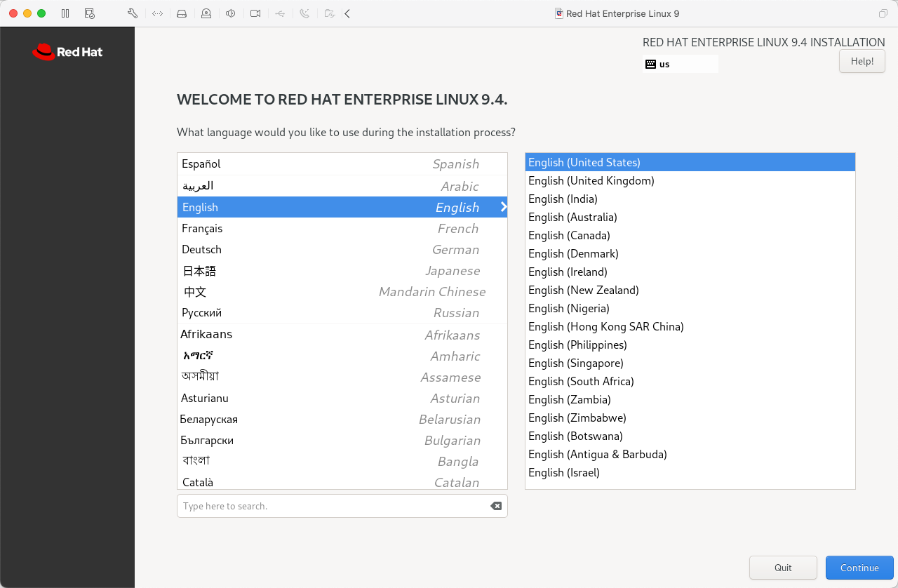The image size is (898, 588).
Task: Pause the running virtual machine
Action: [64, 13]
